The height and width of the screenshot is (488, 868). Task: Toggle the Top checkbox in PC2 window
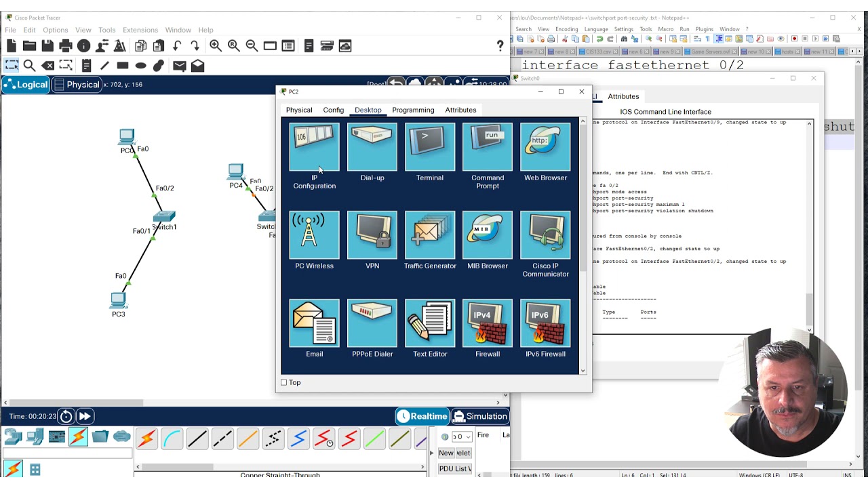coord(284,382)
